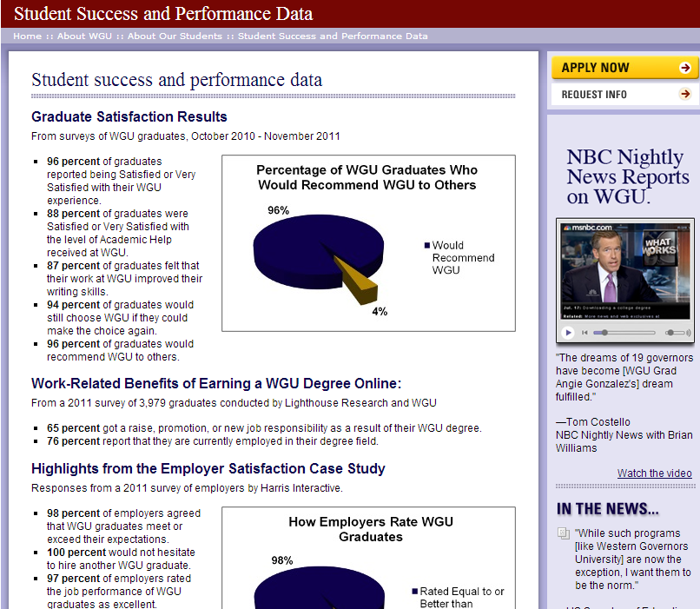Click the NBC Nightly News Reports heading
This screenshot has height=609, width=700.
point(628,176)
